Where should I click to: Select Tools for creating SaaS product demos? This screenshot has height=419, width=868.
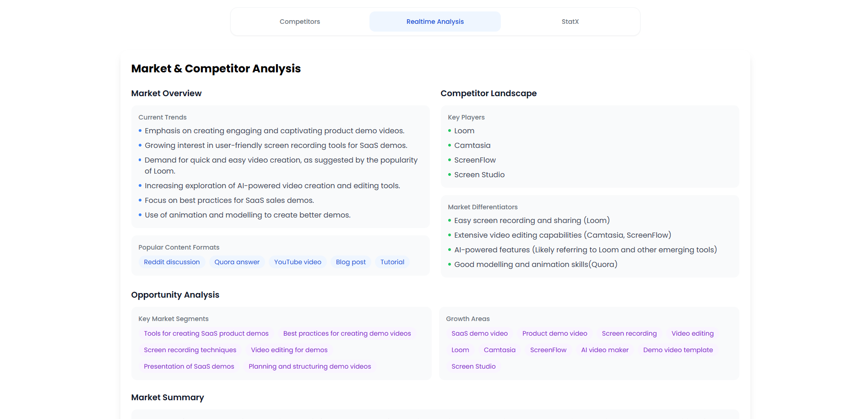(206, 333)
